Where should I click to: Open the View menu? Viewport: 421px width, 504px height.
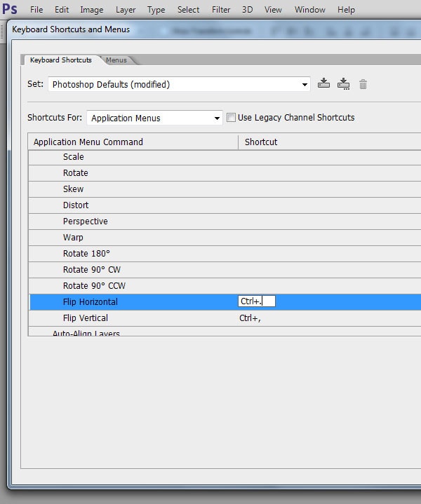coord(273,10)
